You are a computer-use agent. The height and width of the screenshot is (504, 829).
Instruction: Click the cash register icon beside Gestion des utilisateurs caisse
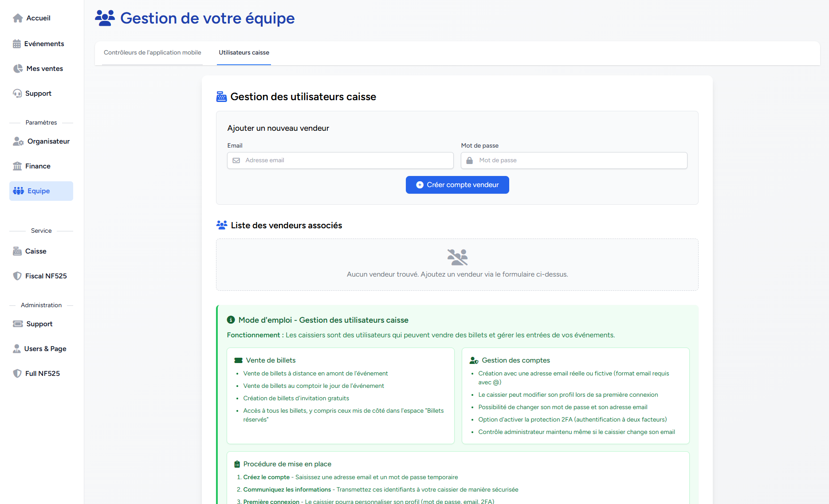tap(221, 97)
